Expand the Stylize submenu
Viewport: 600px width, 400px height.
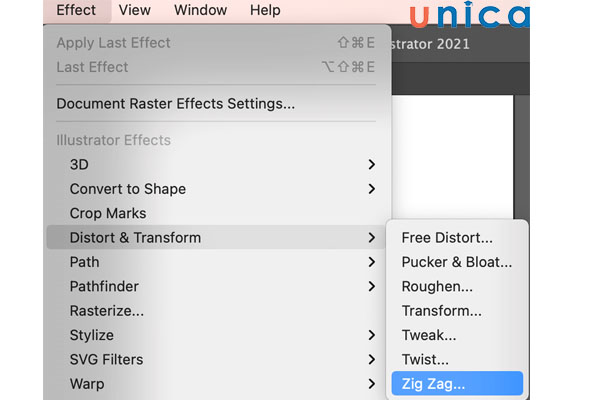(x=91, y=335)
